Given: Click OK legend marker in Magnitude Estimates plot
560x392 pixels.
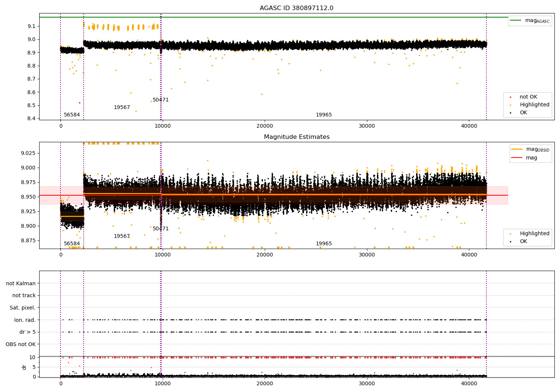Looking at the screenshot, I should 510,242.
